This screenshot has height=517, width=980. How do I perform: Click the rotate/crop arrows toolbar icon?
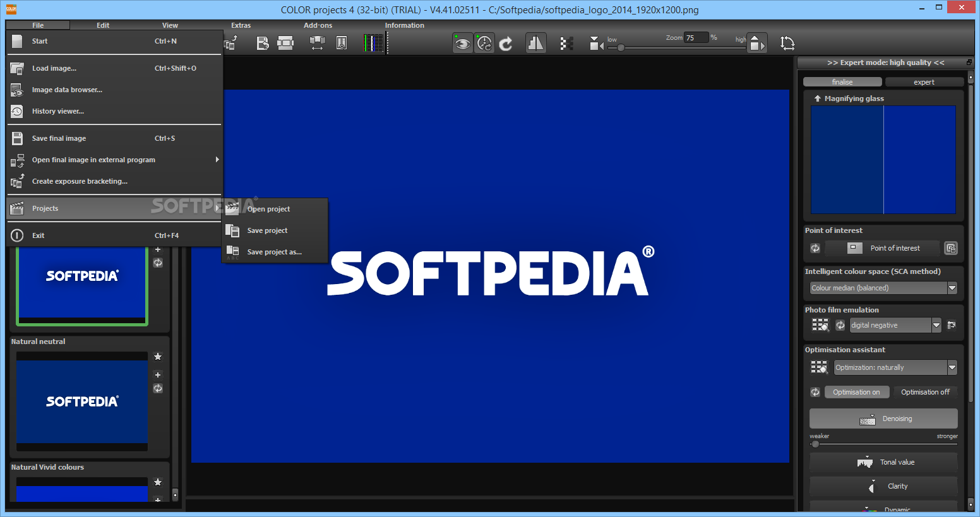pos(787,43)
